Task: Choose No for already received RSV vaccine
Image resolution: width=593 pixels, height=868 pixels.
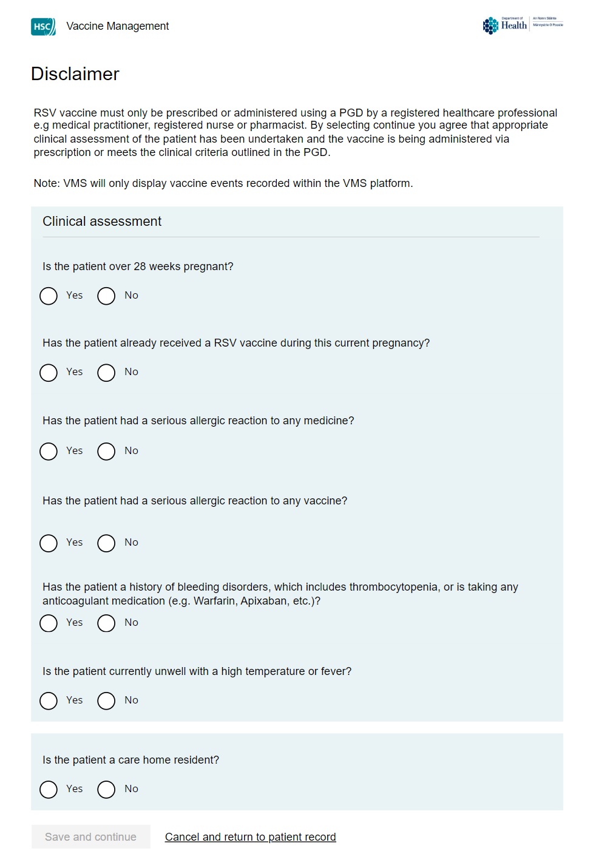Action: 106,373
